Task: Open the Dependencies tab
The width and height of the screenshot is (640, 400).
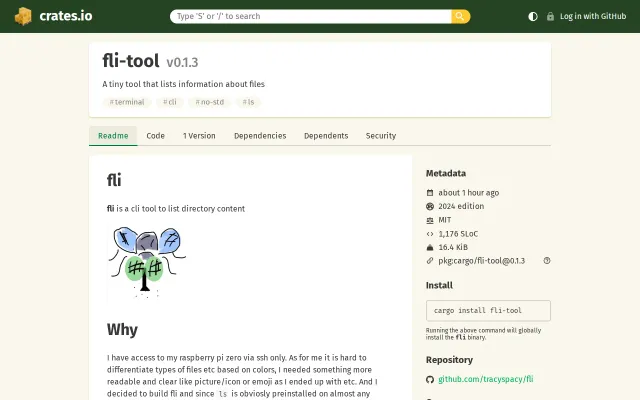Action: coord(260,136)
